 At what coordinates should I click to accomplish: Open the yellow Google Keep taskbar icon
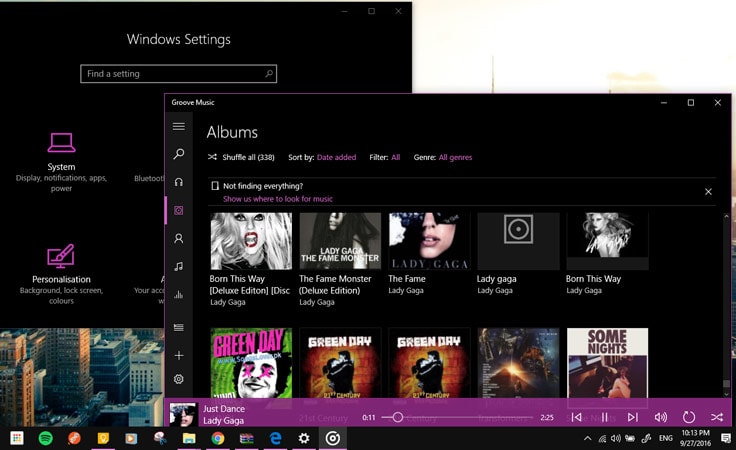coord(103,438)
